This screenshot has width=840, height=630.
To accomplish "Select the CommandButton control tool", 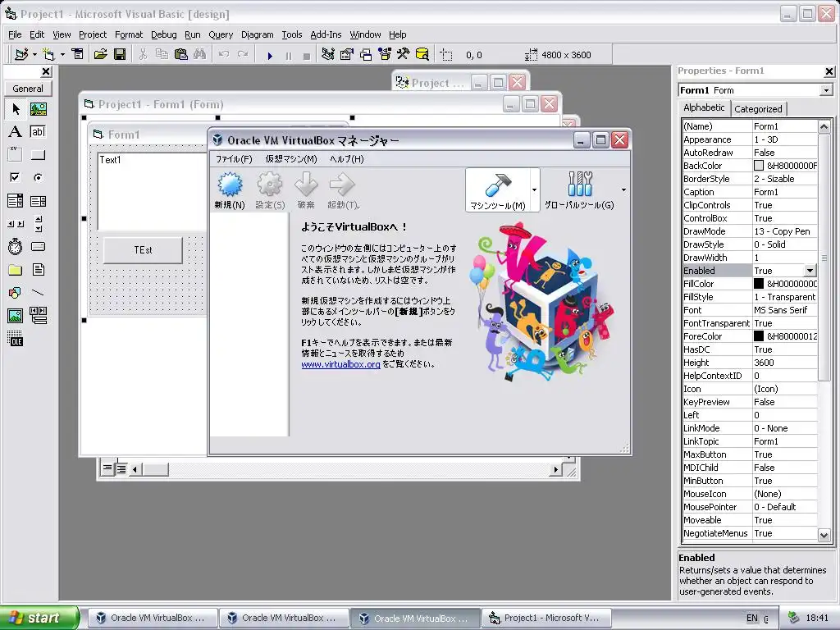I will 38,155.
